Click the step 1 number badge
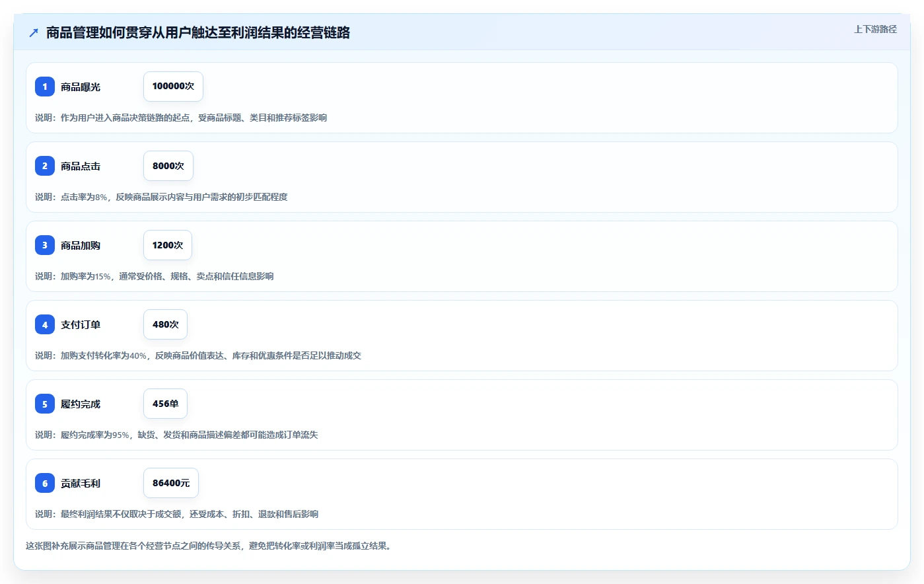 [45, 87]
